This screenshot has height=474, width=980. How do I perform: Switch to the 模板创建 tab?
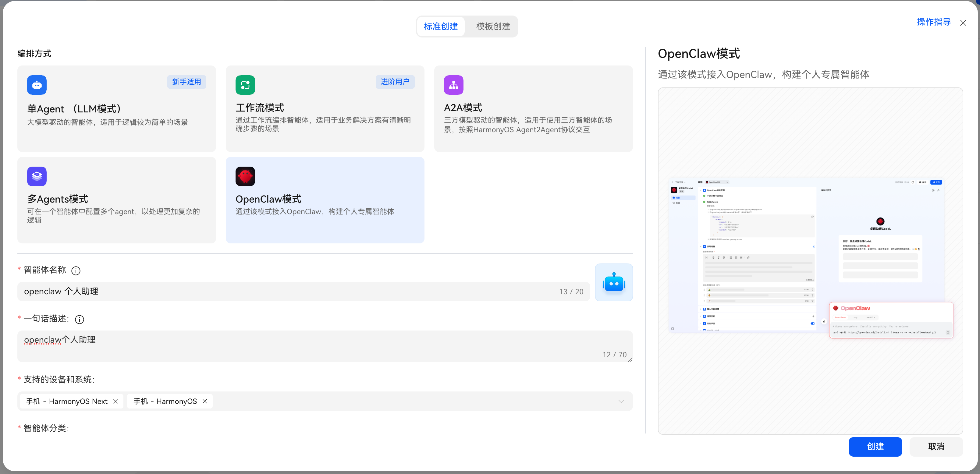tap(493, 26)
